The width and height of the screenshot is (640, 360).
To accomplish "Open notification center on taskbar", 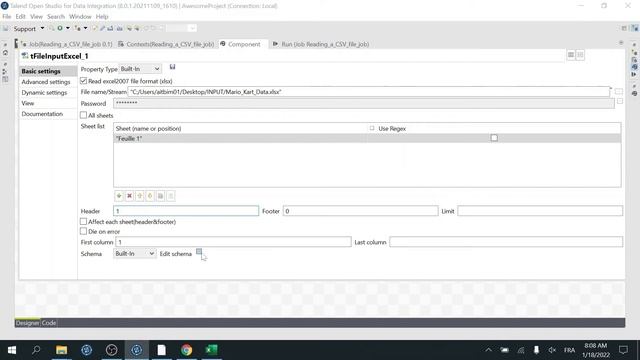I will (623, 350).
